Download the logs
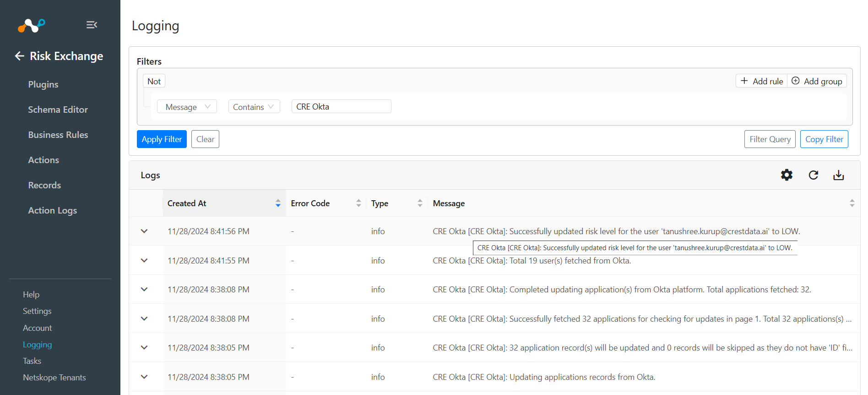This screenshot has height=395, width=868. (838, 175)
